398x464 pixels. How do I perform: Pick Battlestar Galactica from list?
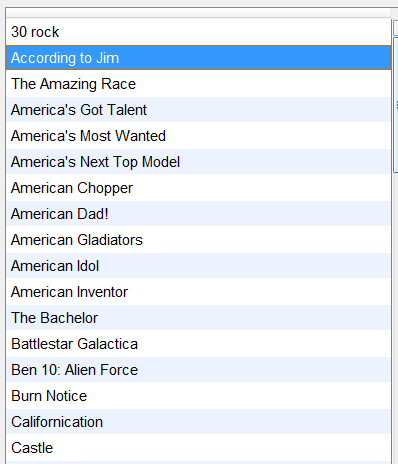(x=198, y=344)
